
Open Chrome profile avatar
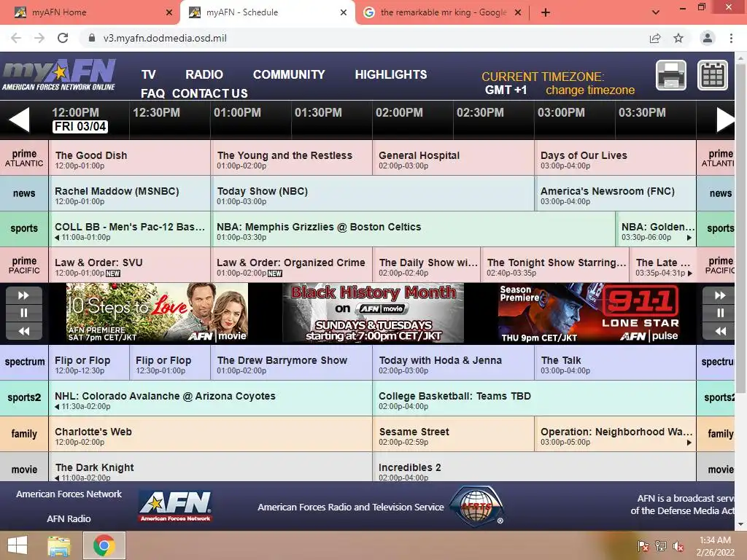pos(708,38)
